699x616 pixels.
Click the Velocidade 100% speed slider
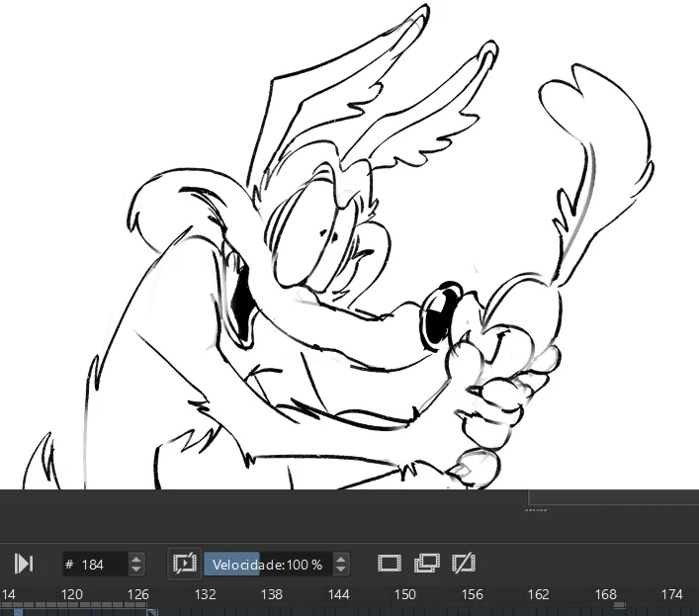click(268, 565)
